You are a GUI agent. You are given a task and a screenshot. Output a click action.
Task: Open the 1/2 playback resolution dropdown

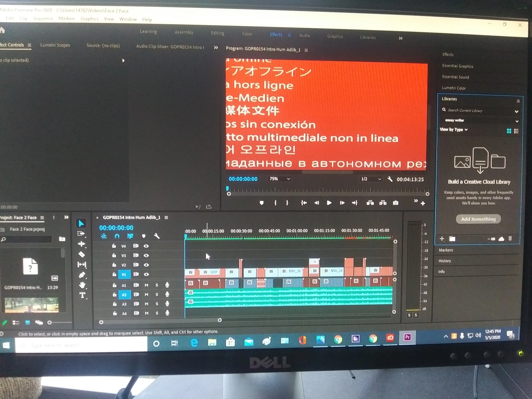coord(371,179)
